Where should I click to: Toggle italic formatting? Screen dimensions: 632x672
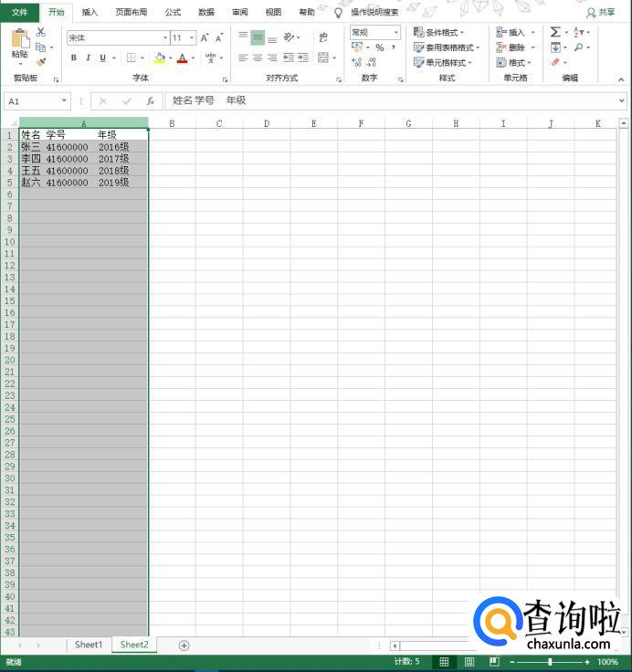tap(88, 58)
